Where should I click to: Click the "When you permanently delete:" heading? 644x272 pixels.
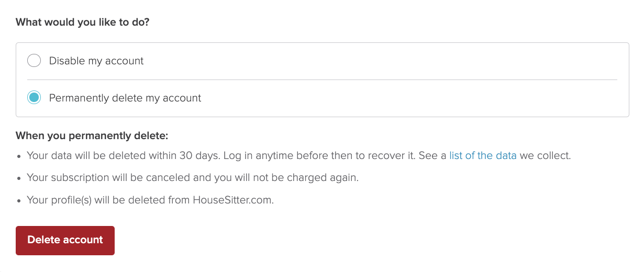click(92, 136)
